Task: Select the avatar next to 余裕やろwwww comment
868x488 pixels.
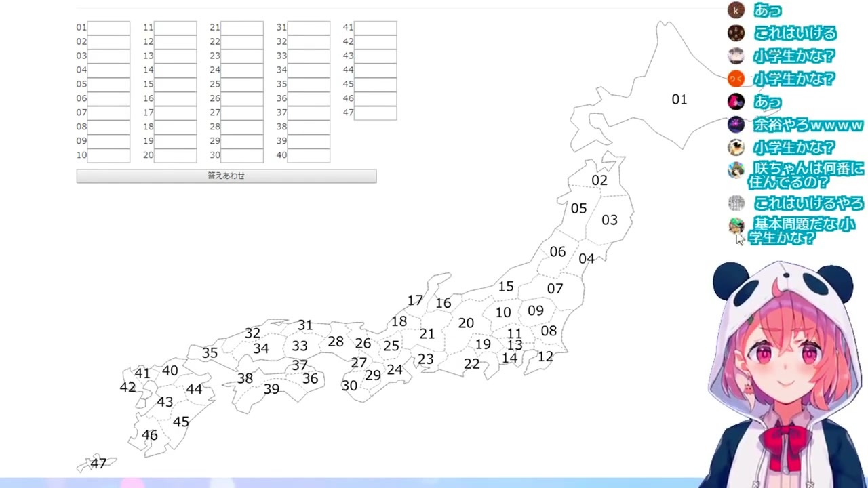Action: (x=736, y=125)
